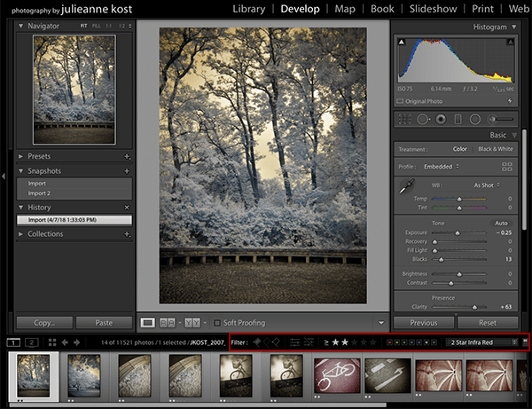Image resolution: width=532 pixels, height=409 pixels.
Task: Open the Profile Embedded dropdown
Action: click(x=442, y=167)
